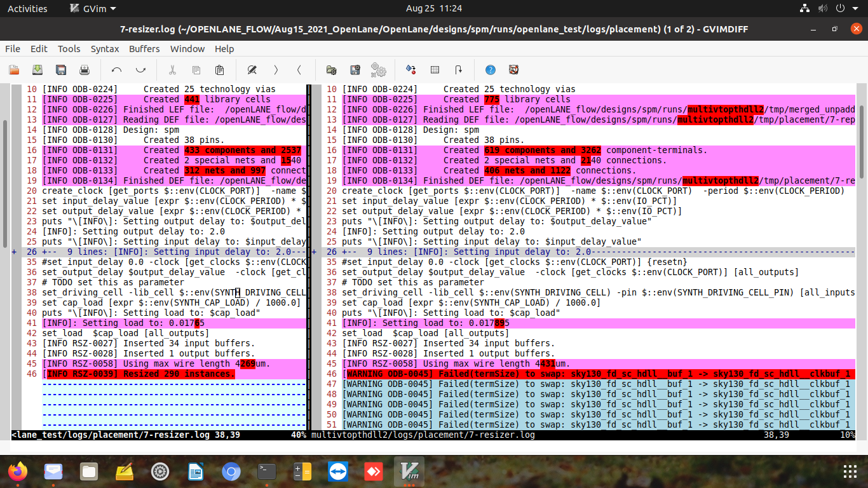The width and height of the screenshot is (868, 488).
Task: Click the Paste clipboard icon
Action: [x=220, y=70]
